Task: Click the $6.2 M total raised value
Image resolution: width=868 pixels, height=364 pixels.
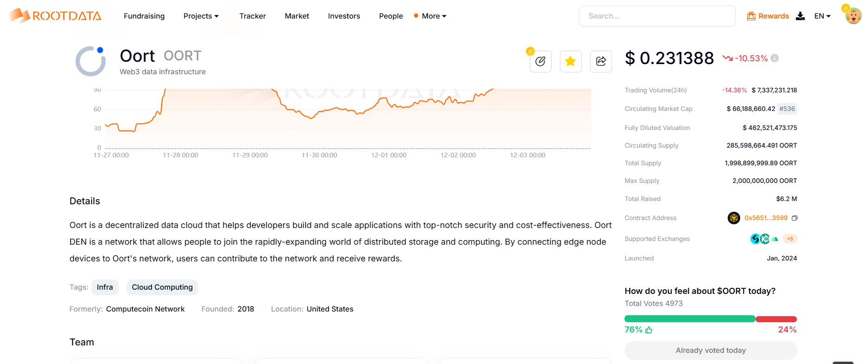Action: coord(786,199)
